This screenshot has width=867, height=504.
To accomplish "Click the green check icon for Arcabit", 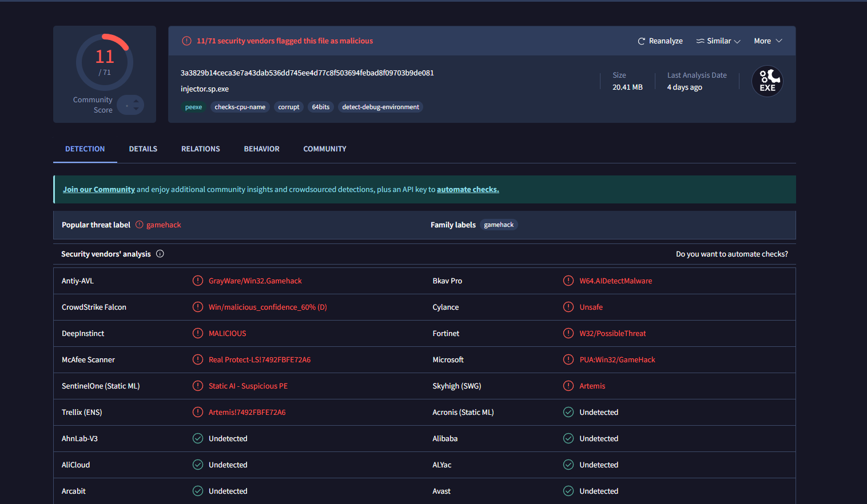I will [x=198, y=491].
